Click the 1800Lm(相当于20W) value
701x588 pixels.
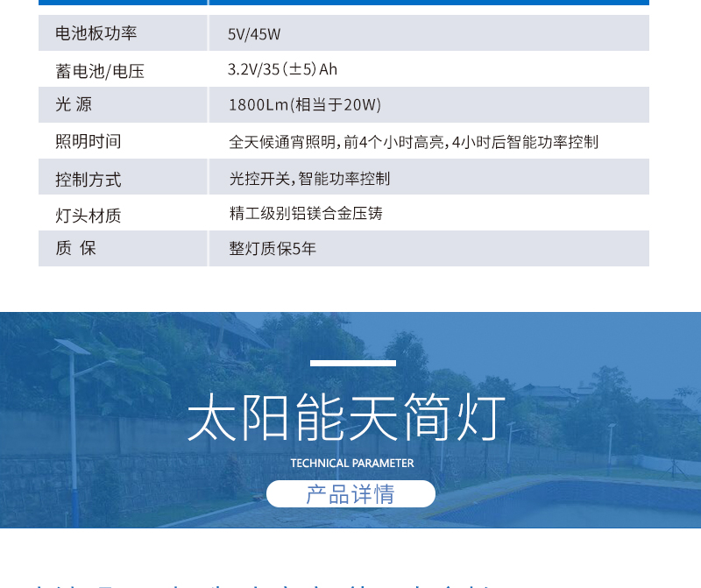tap(304, 105)
